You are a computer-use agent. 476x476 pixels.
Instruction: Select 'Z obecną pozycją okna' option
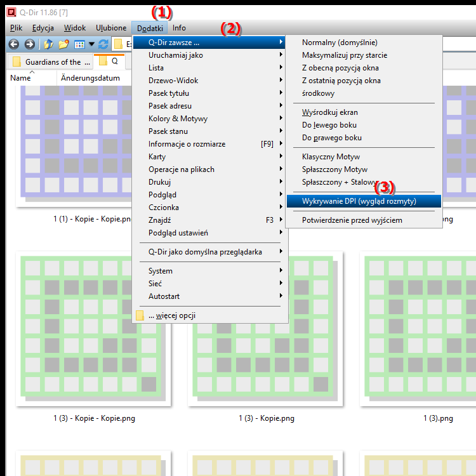coord(364,68)
